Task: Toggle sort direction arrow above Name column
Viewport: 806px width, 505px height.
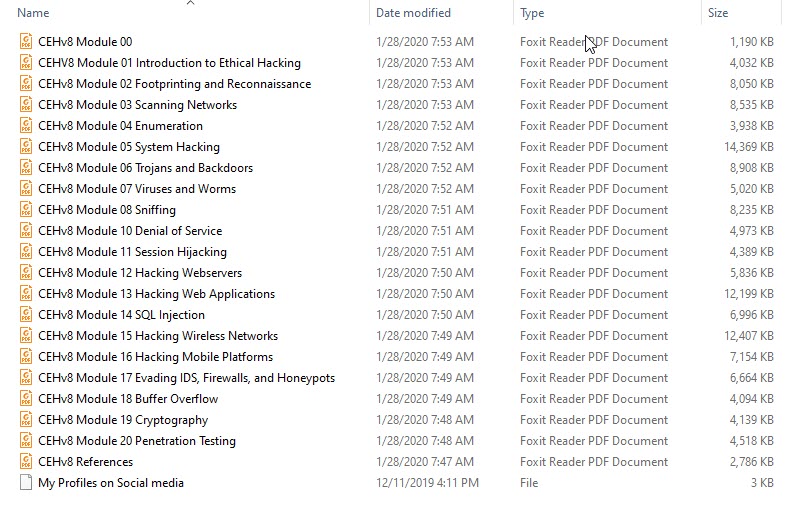Action: point(191,3)
